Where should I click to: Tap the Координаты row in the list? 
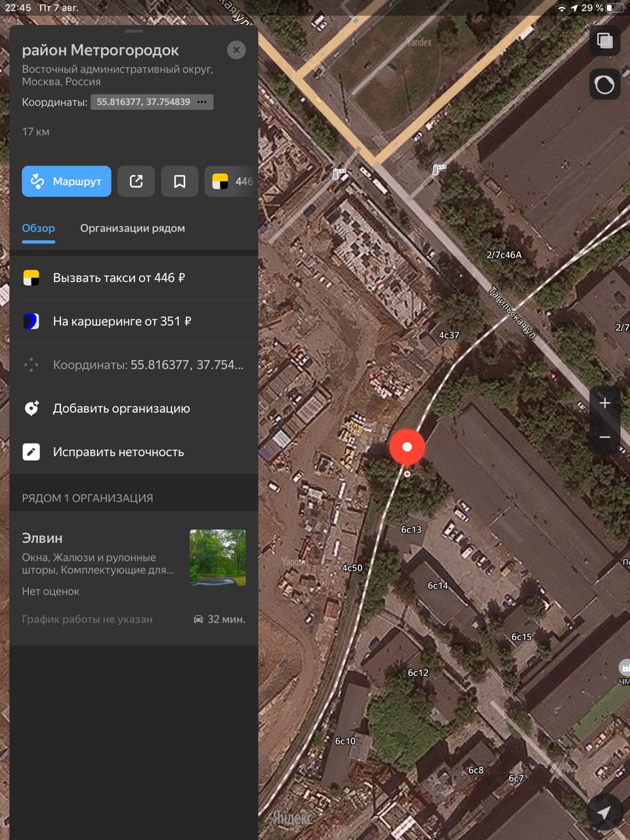(x=134, y=364)
